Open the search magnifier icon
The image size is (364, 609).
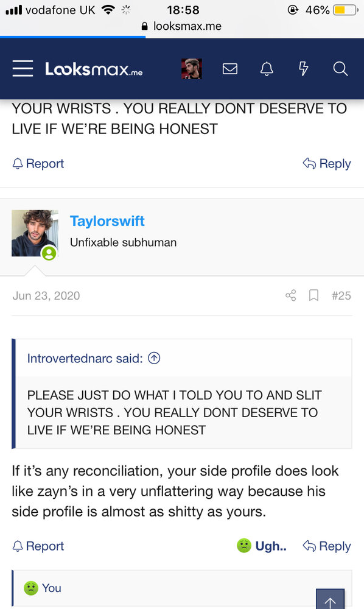pos(340,69)
